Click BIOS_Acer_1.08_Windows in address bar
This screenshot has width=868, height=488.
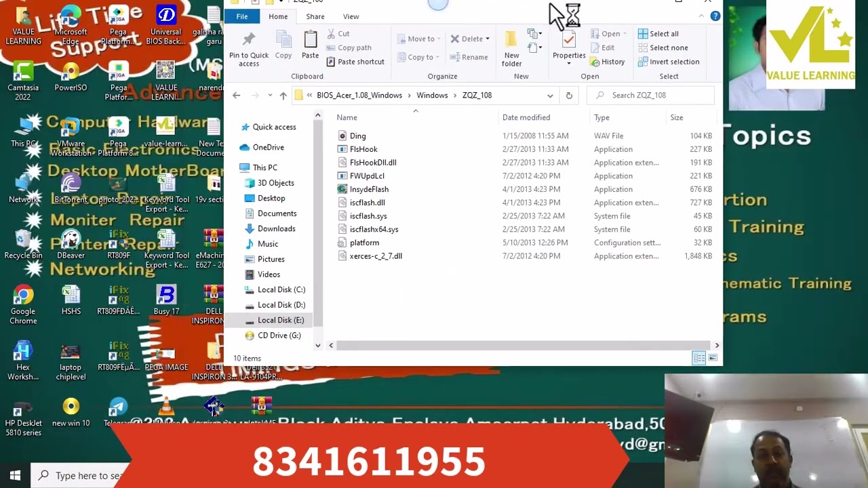click(x=359, y=96)
